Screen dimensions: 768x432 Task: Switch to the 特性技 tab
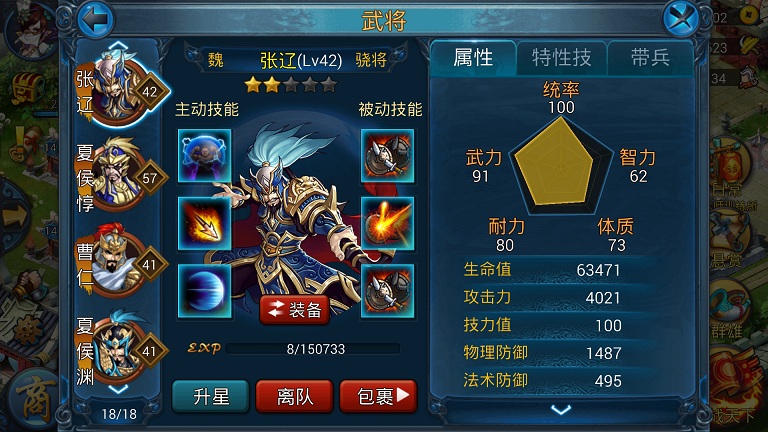[561, 58]
